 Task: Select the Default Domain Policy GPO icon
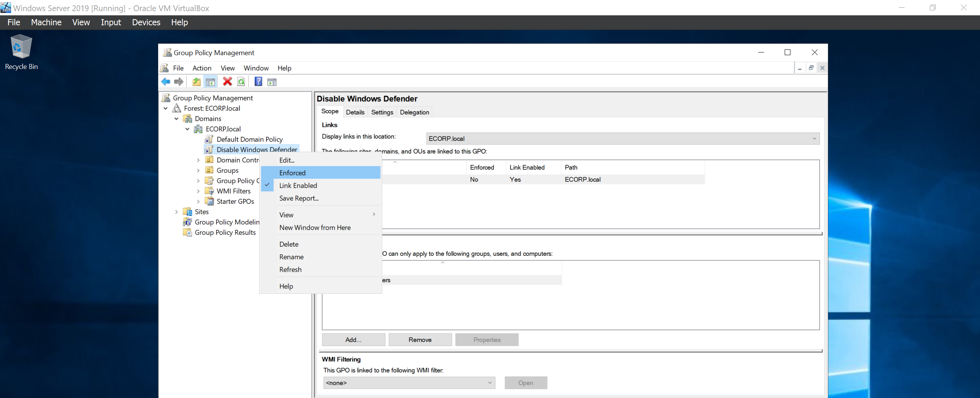209,139
